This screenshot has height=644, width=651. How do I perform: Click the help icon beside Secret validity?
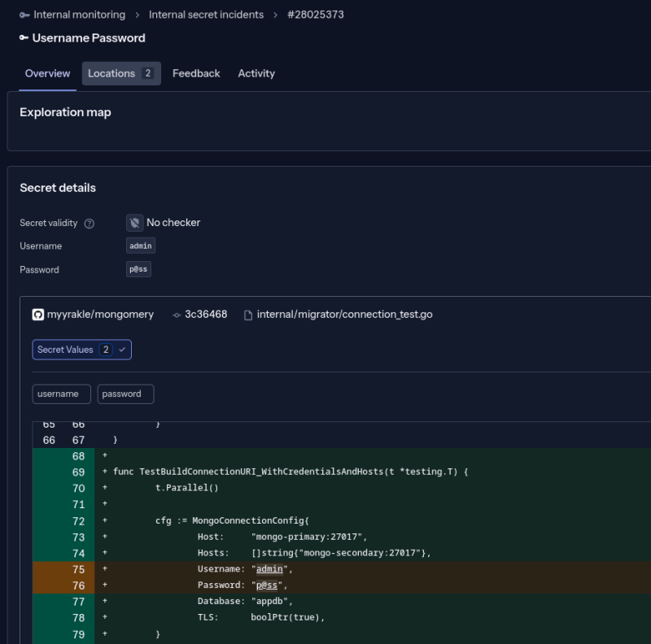pos(90,224)
